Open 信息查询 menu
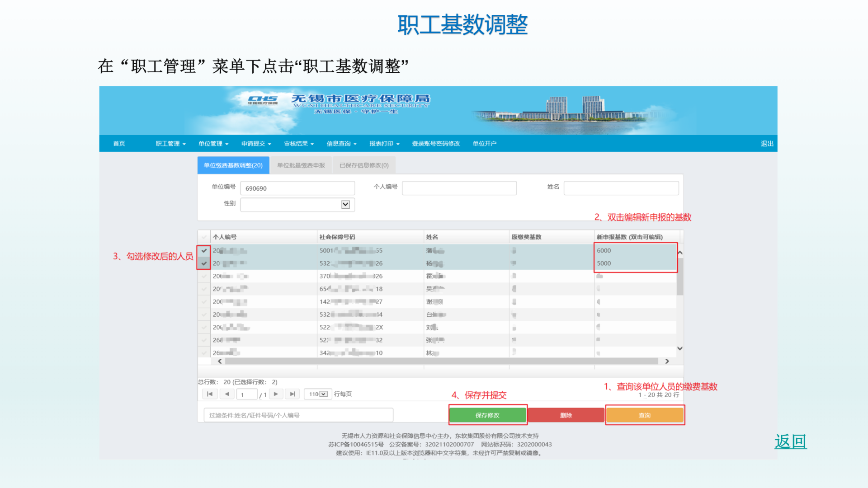This screenshot has height=488, width=868. pos(341,144)
